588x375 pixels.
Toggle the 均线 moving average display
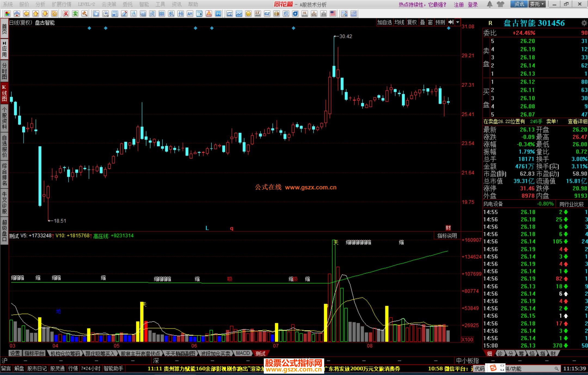tap(399, 22)
